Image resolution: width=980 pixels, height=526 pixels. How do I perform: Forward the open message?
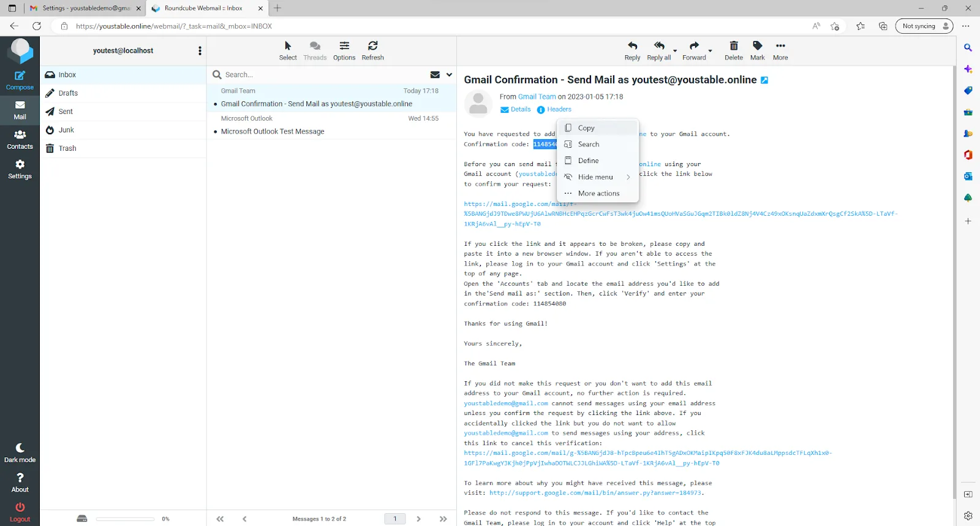tap(694, 51)
